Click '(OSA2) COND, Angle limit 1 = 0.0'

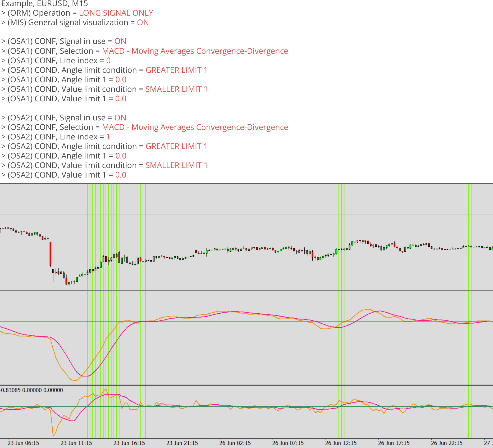tap(64, 156)
